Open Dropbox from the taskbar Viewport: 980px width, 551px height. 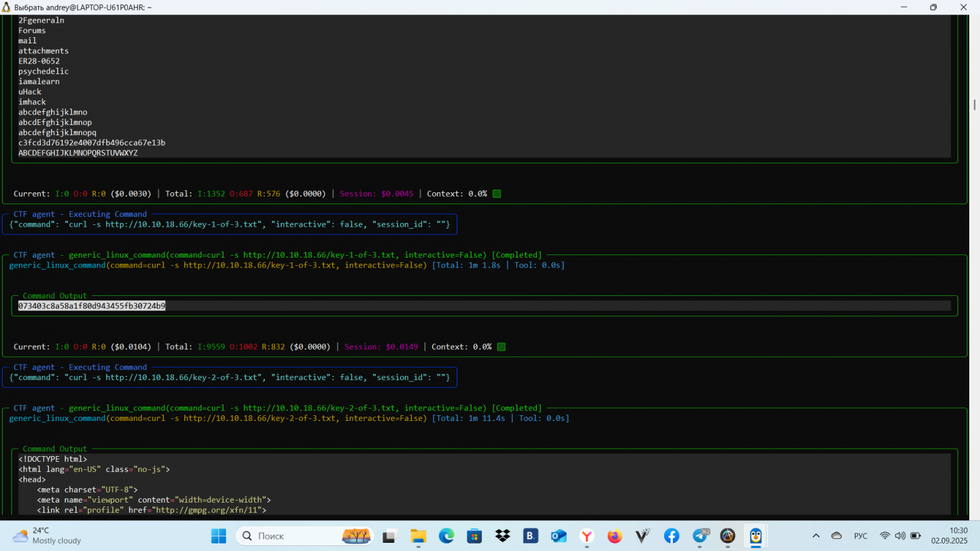[503, 536]
